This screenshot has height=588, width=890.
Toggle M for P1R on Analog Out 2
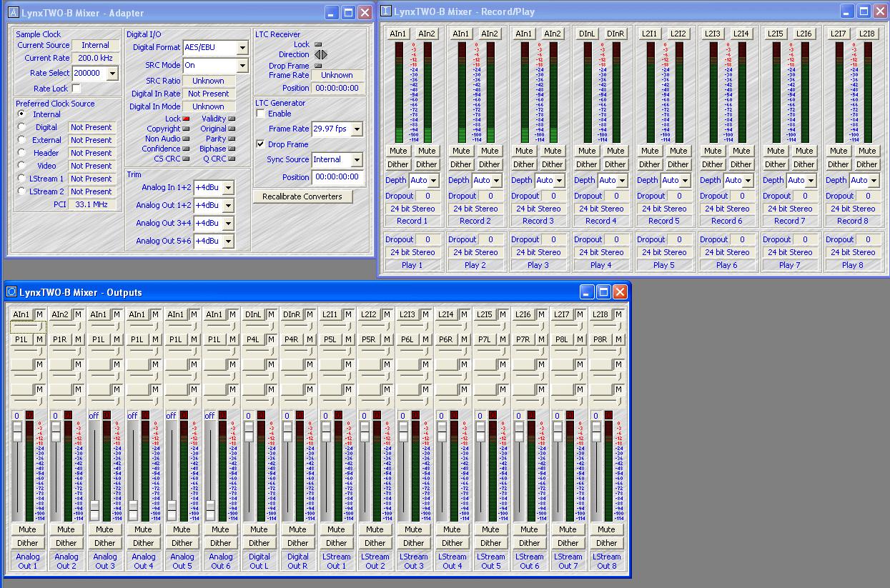79,339
